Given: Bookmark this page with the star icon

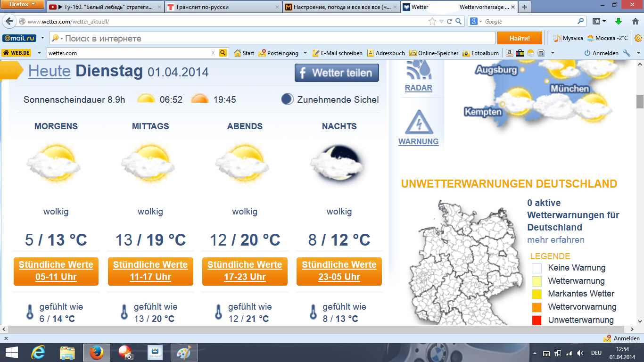Looking at the screenshot, I should [x=432, y=22].
